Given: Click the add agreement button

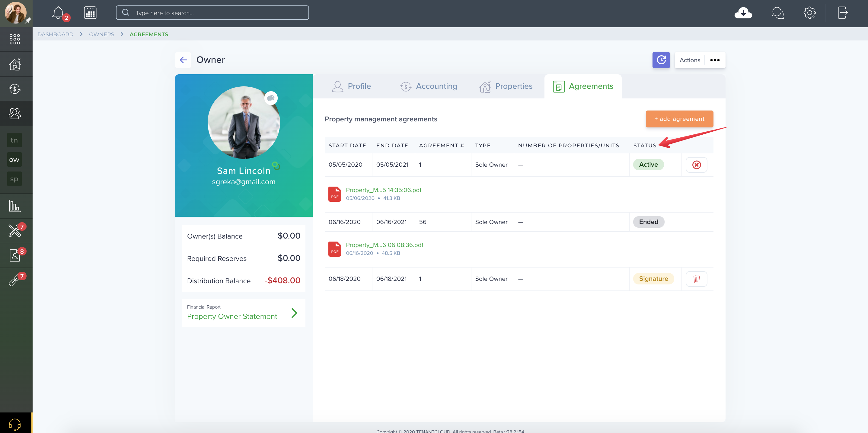Looking at the screenshot, I should pos(679,119).
